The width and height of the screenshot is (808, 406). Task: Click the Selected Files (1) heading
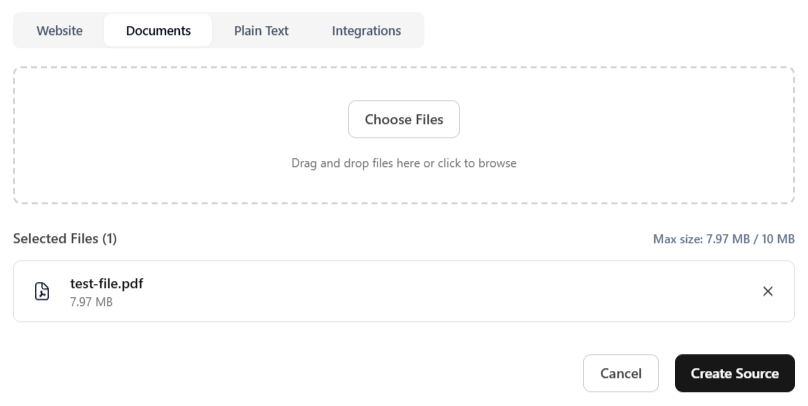tap(65, 239)
